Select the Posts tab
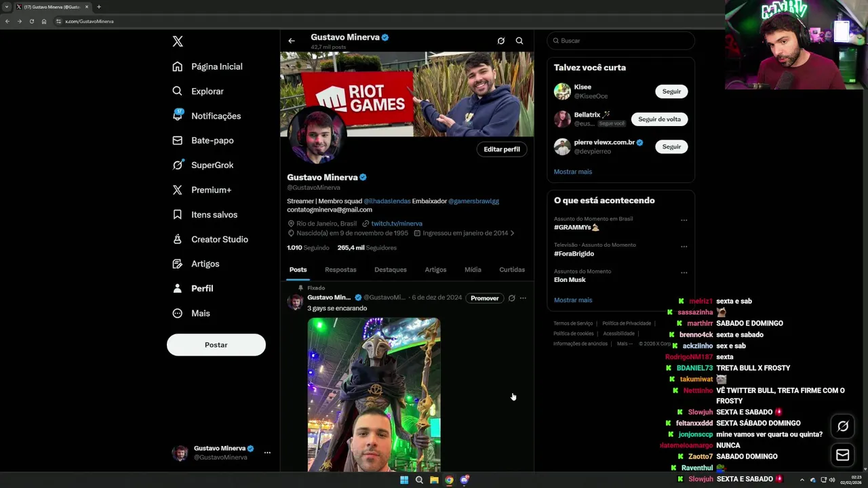This screenshot has width=868, height=488. click(x=298, y=270)
